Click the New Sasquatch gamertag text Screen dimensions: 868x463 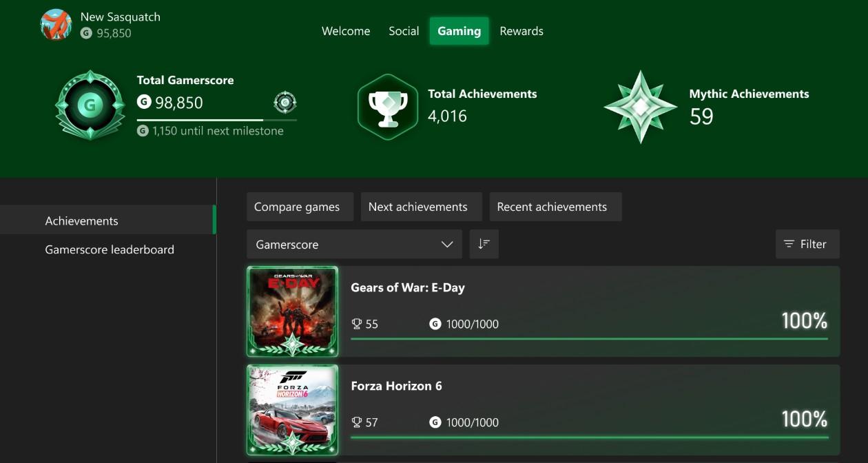[x=121, y=17]
